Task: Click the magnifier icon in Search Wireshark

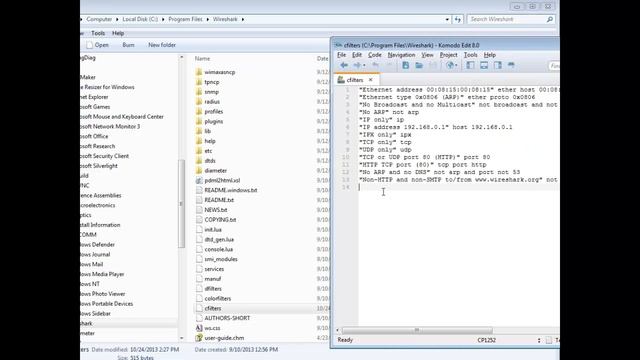Action: pyautogui.click(x=549, y=19)
